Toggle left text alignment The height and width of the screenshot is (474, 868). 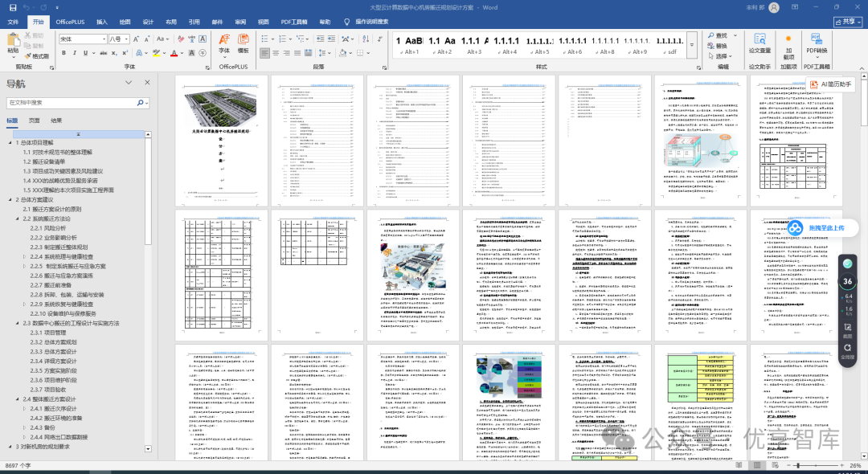coord(265,53)
